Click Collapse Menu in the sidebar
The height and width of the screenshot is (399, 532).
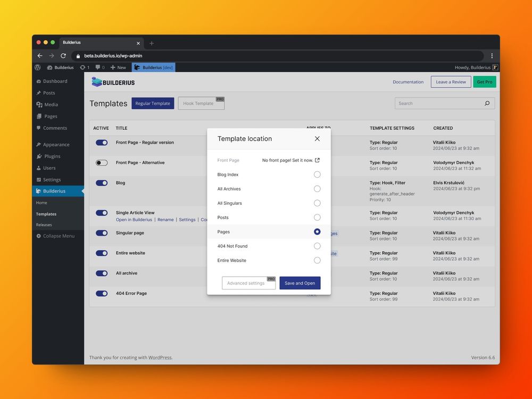coord(55,236)
